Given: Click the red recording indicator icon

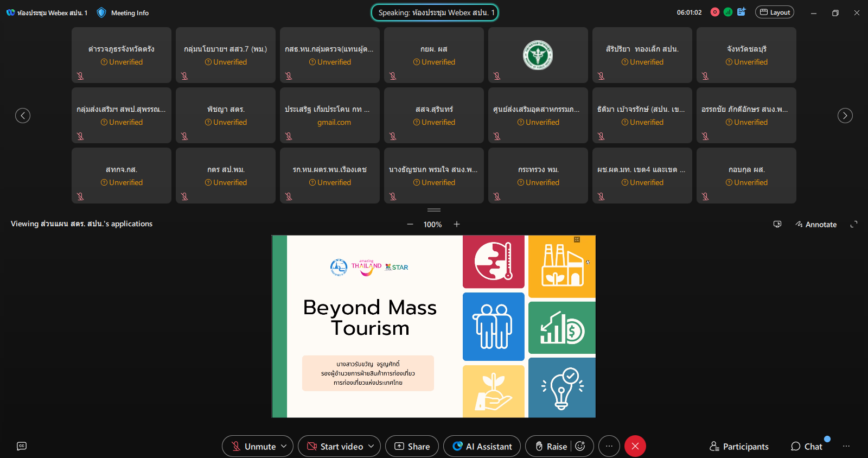Looking at the screenshot, I should (715, 12).
